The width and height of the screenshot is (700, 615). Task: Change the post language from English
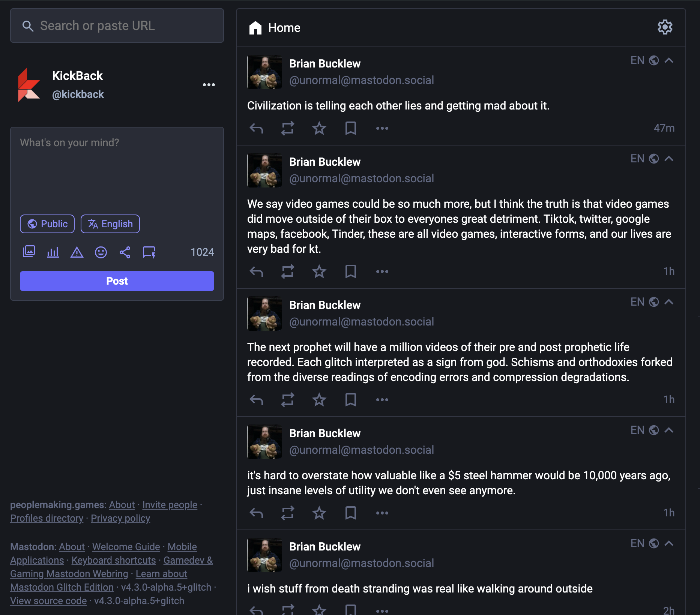click(x=110, y=223)
